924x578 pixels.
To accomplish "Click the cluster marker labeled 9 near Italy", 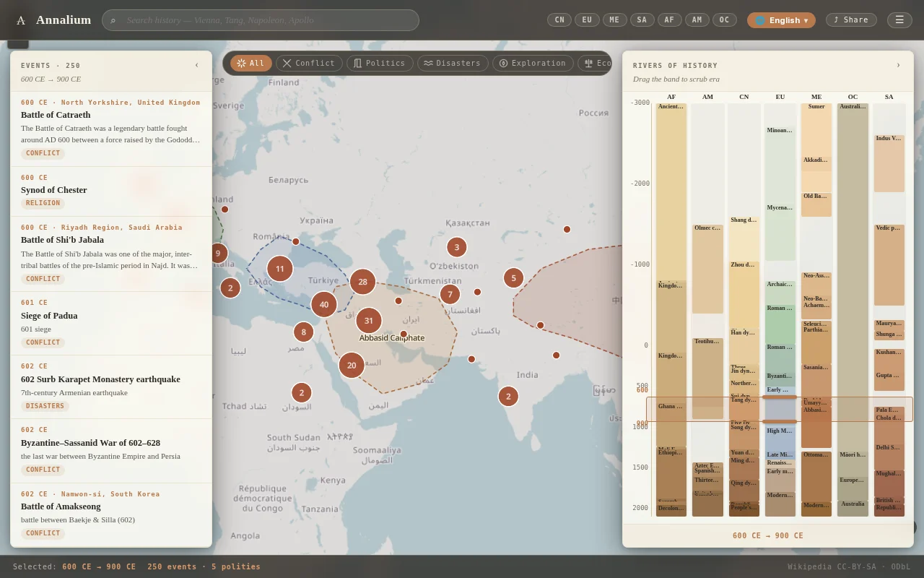I will point(219,253).
